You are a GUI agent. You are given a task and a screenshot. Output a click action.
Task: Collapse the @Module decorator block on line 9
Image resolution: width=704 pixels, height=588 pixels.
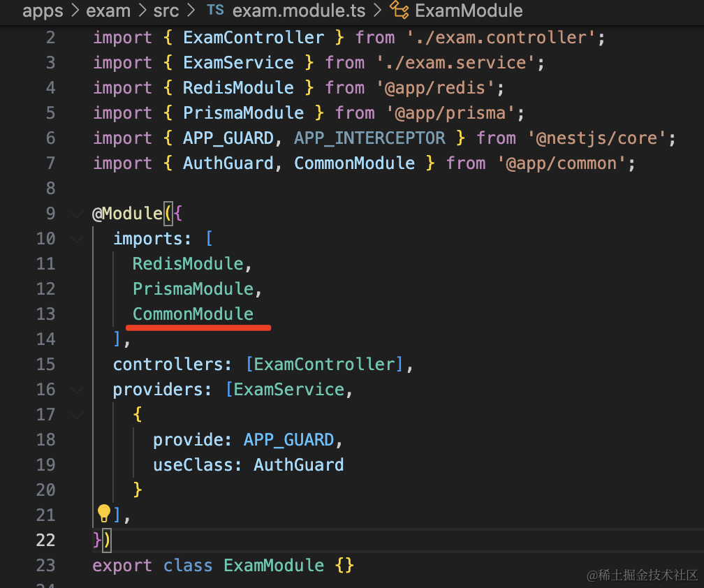[x=77, y=214]
